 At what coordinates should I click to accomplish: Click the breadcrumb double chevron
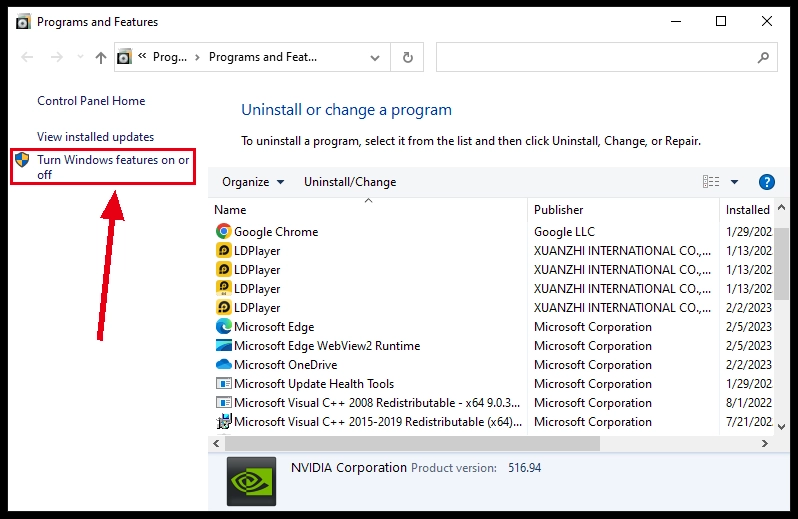(x=142, y=56)
